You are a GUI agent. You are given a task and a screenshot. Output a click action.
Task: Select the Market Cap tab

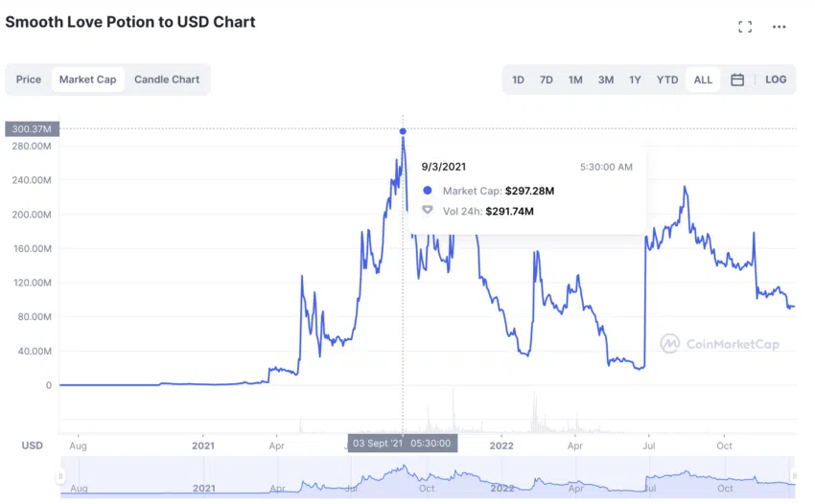(x=88, y=80)
